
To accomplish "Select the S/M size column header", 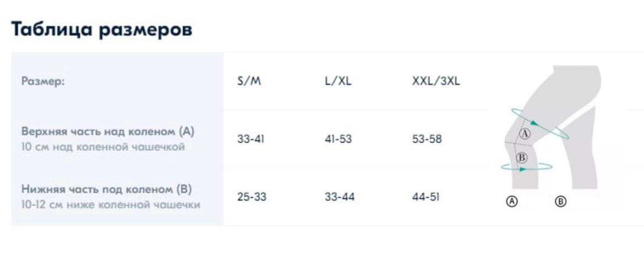I will [x=249, y=81].
